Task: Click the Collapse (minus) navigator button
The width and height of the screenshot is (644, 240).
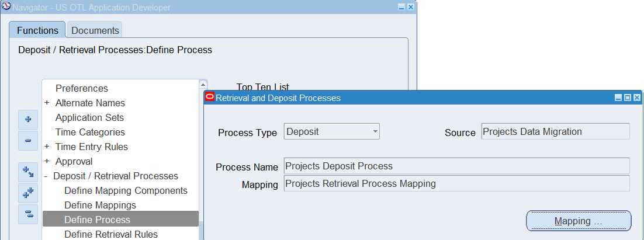Action: pos(27,141)
